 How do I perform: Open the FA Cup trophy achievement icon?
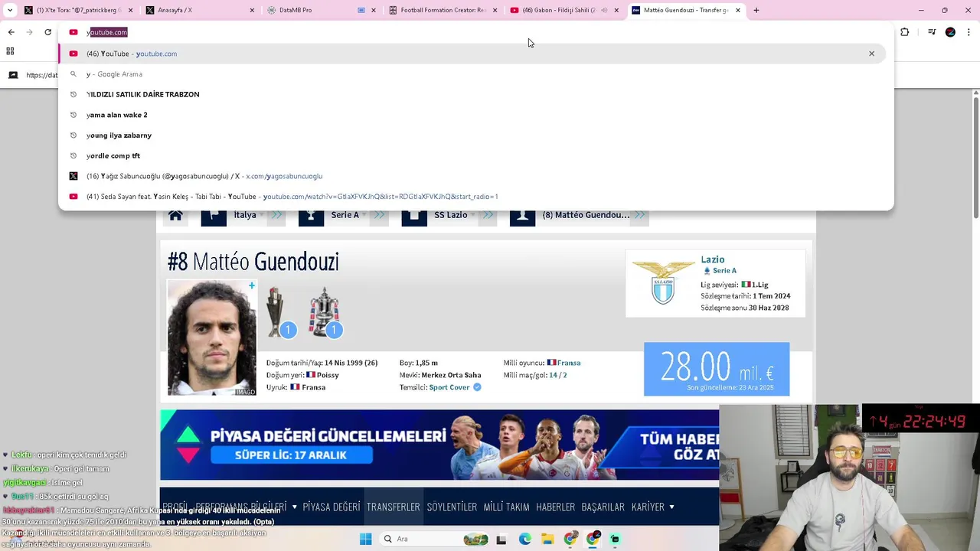325,311
